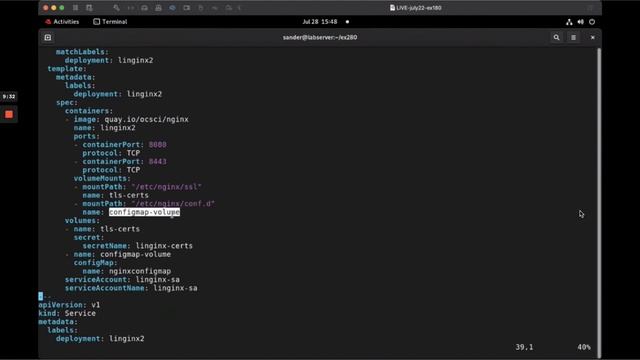This screenshot has width=640, height=360.
Task: Click the 'containers:' key
Action: point(89,111)
